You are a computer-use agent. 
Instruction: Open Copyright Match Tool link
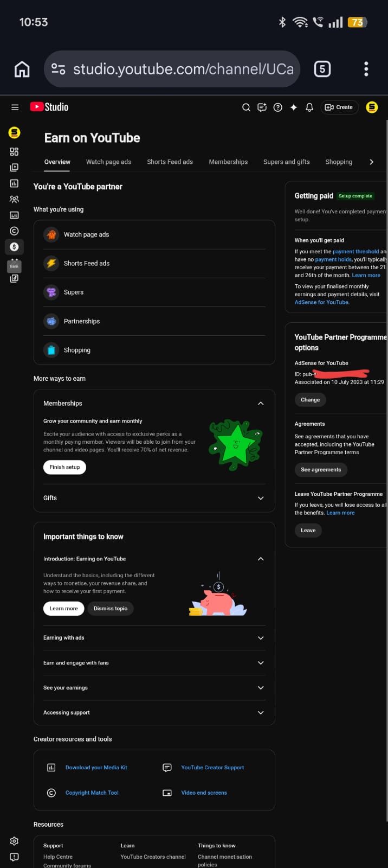(x=92, y=793)
